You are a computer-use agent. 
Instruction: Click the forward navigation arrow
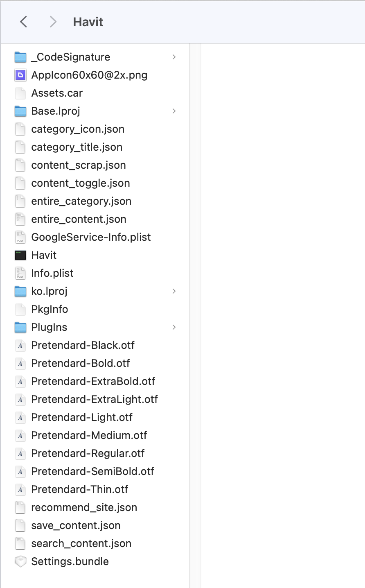point(53,22)
